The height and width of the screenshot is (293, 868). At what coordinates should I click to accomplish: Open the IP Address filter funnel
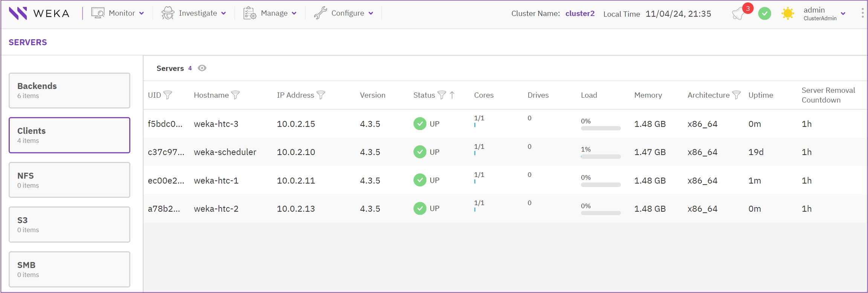321,95
